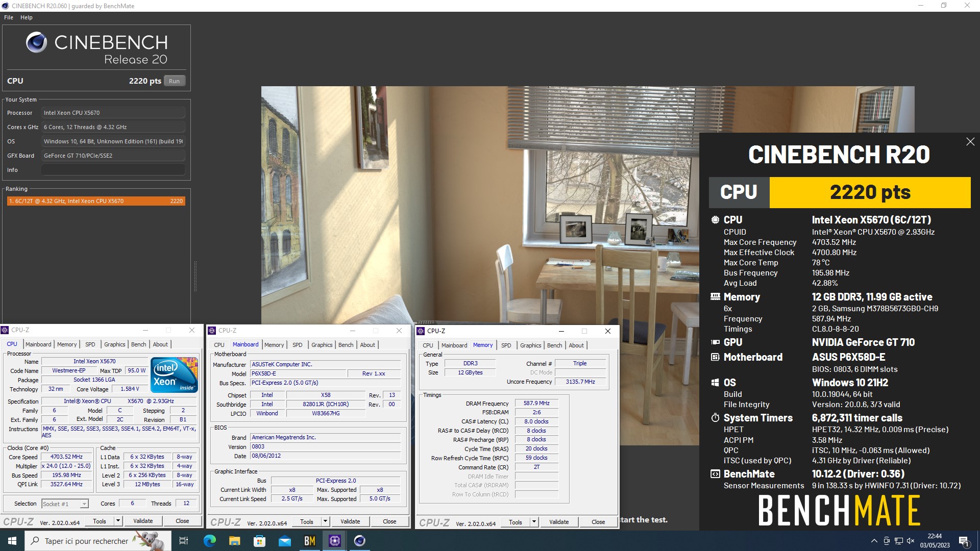Click the BIOS Version 0803 value
The image size is (980, 551).
(326, 446)
